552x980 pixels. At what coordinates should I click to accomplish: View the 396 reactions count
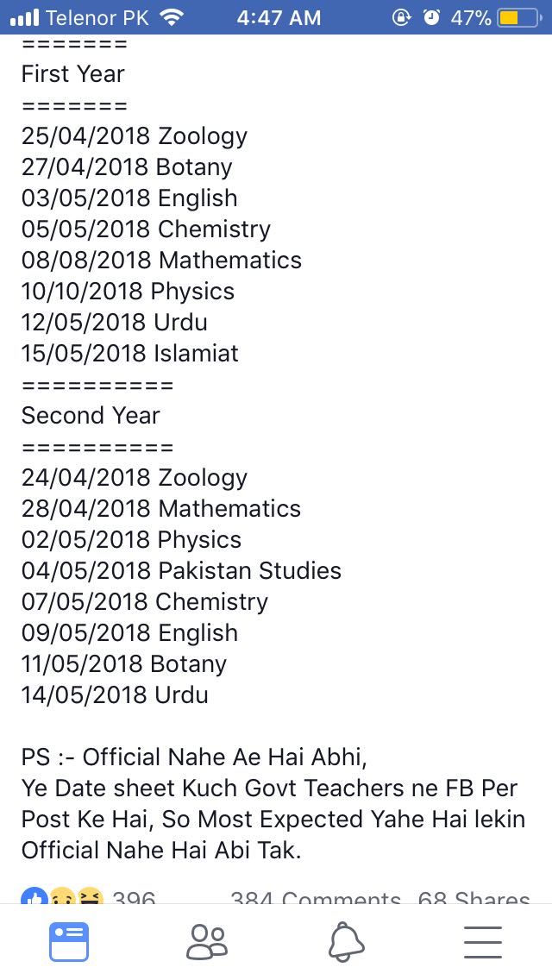click(x=134, y=897)
